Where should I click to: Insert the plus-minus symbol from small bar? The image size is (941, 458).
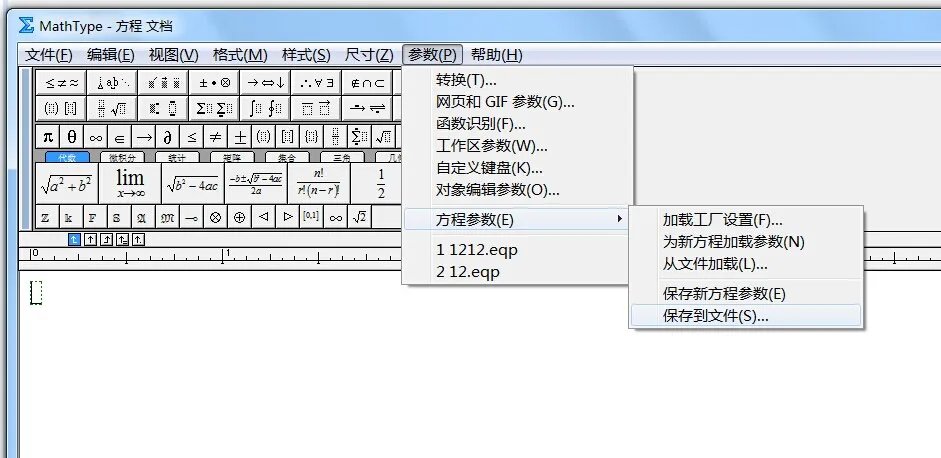pos(239,137)
